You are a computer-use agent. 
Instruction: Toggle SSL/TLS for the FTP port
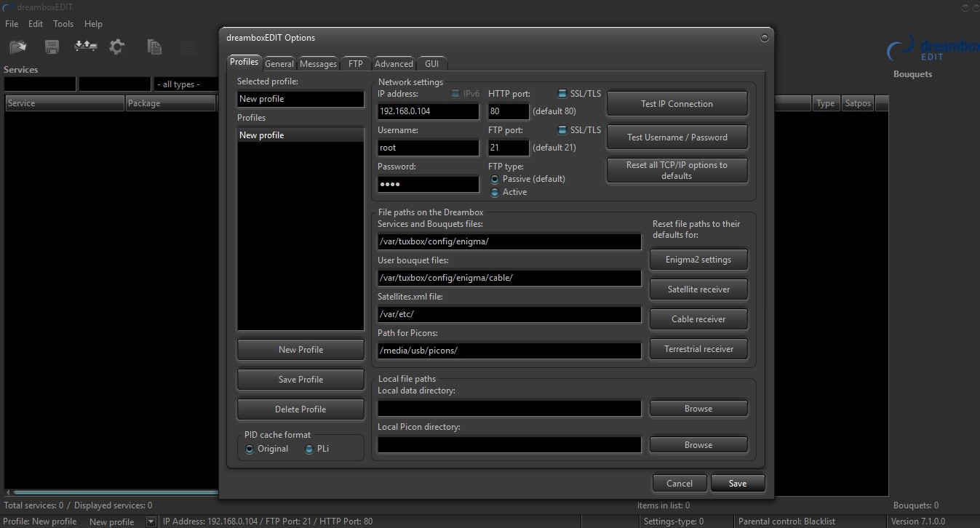[x=562, y=130]
